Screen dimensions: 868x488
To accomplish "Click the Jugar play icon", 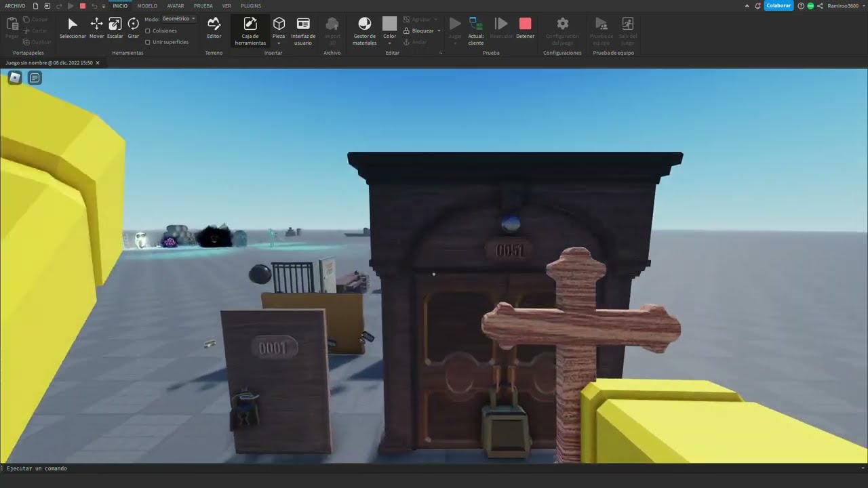I will click(455, 24).
